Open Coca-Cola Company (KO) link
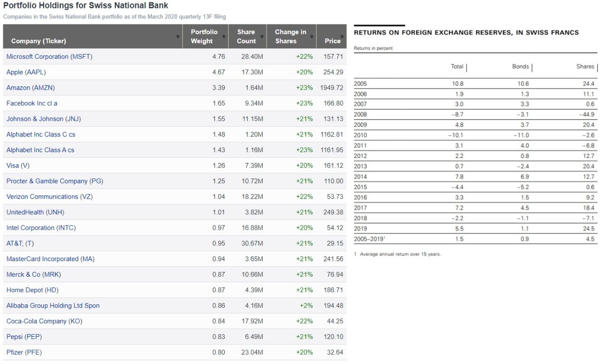The image size is (602, 364). coord(44,321)
